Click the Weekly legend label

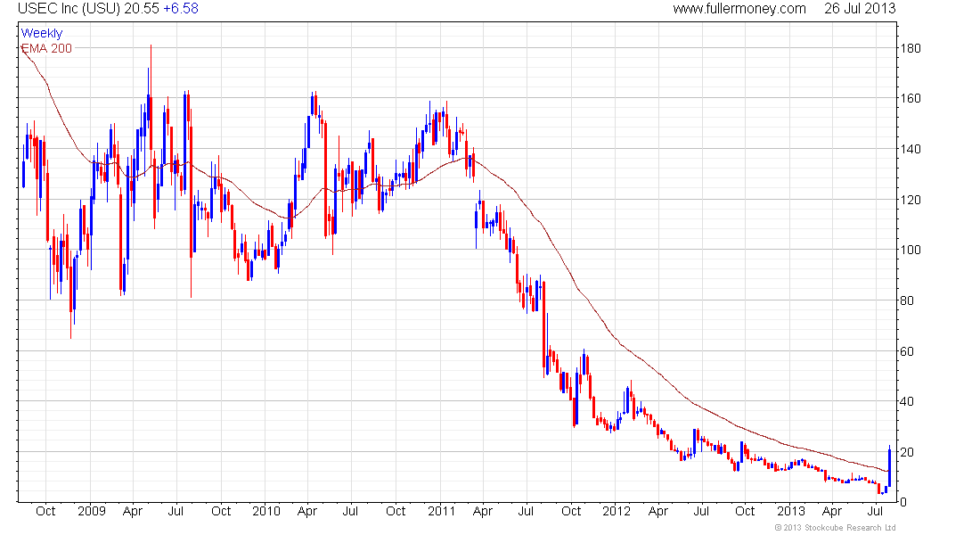click(x=42, y=33)
